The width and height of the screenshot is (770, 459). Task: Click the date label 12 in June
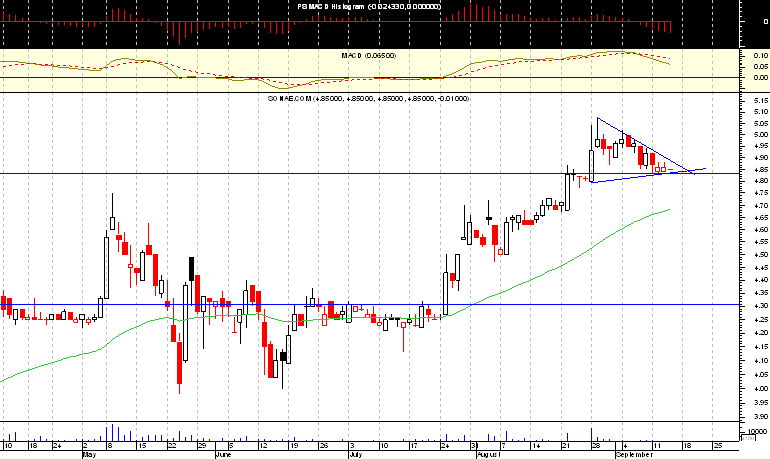pos(263,446)
